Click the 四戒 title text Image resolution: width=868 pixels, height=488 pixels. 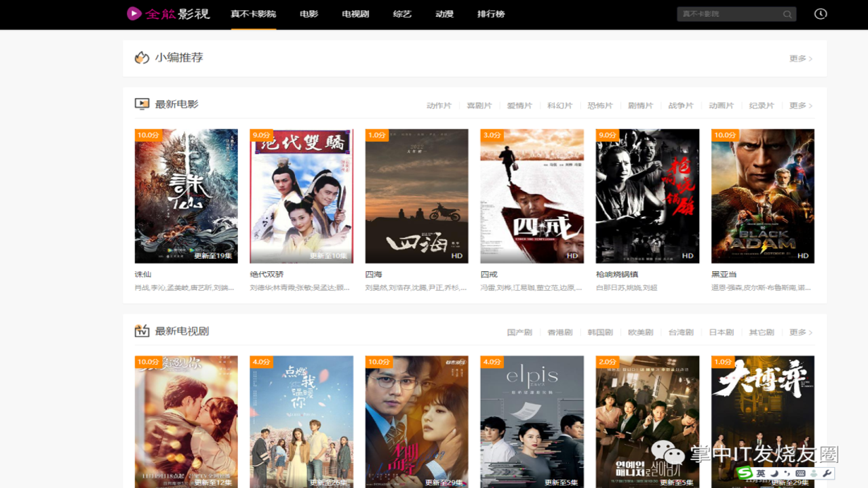pyautogui.click(x=489, y=274)
